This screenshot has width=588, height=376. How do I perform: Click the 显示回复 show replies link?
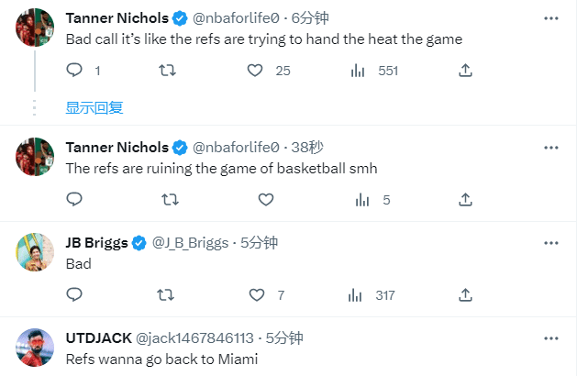click(94, 107)
